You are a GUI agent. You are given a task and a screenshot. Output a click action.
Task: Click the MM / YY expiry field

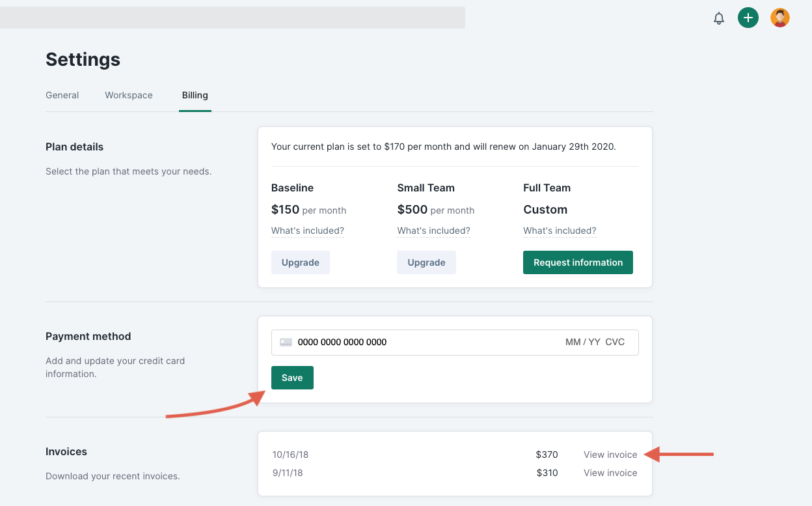(582, 342)
